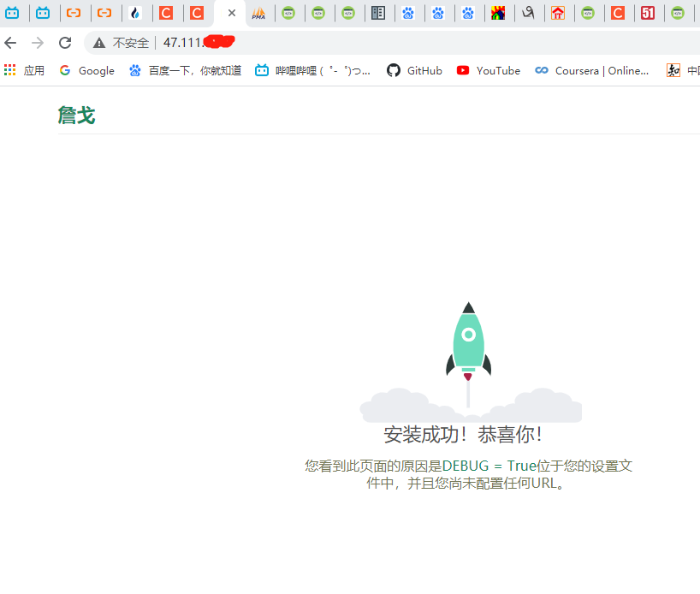Switch to the phpMyAdmin tab

pyautogui.click(x=258, y=14)
